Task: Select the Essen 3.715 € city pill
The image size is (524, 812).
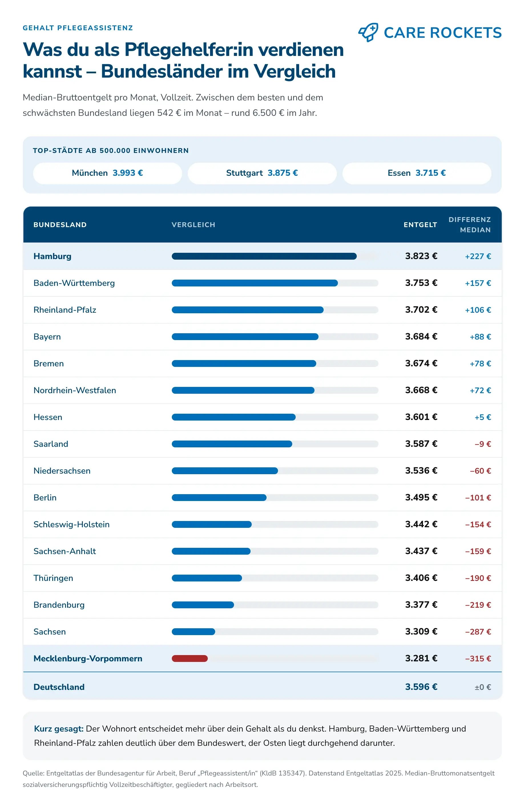Action: click(417, 173)
